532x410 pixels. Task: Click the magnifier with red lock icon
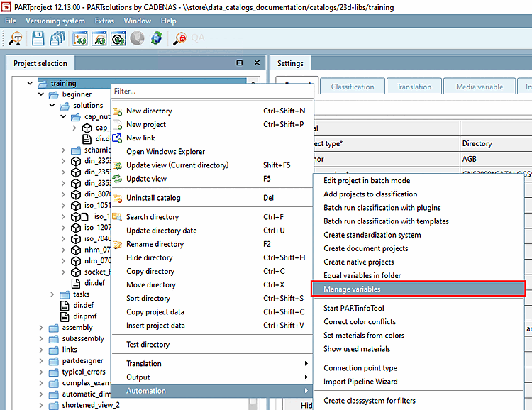click(x=179, y=38)
